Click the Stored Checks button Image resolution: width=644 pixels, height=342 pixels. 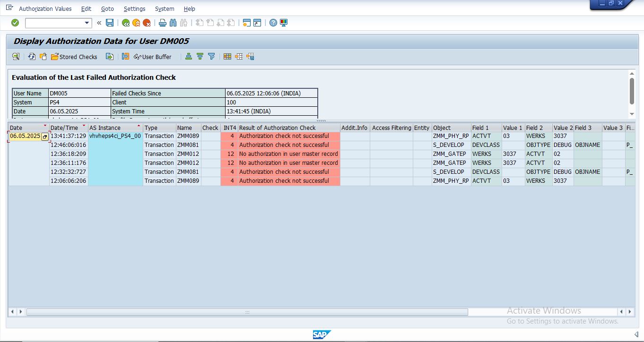coord(74,57)
